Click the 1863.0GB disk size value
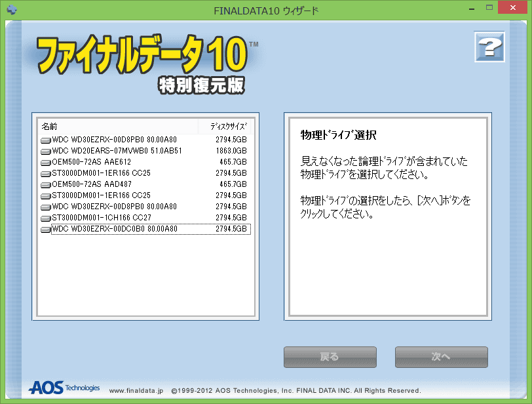The height and width of the screenshot is (404, 532). (231, 151)
